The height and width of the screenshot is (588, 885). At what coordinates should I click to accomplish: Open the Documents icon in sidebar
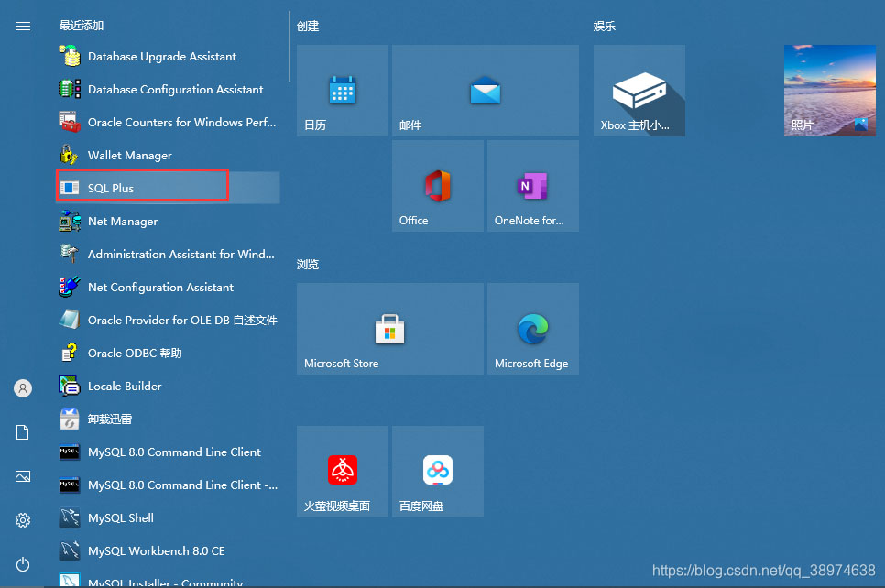coord(23,432)
